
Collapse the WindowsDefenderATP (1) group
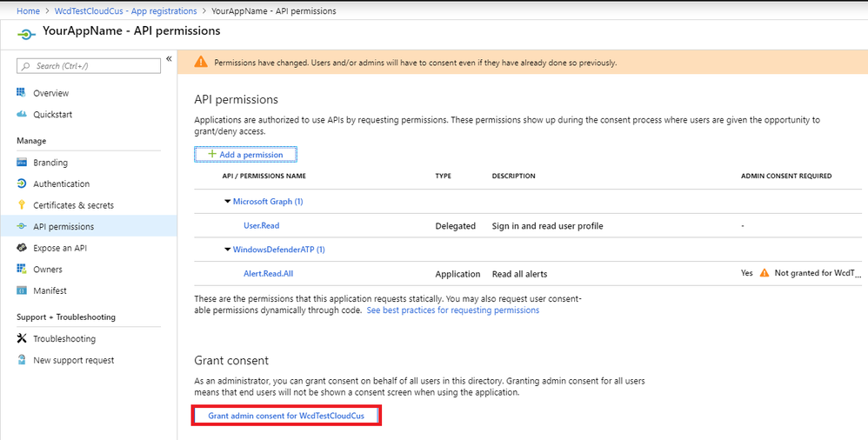pos(228,250)
